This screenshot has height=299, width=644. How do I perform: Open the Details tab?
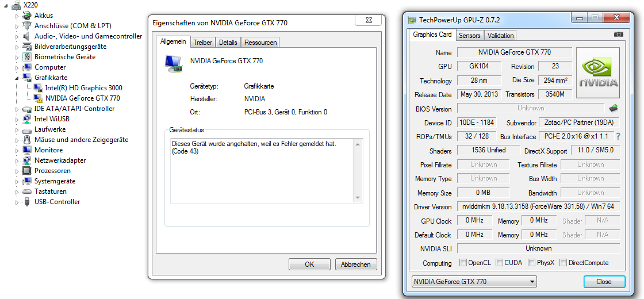[x=228, y=43]
